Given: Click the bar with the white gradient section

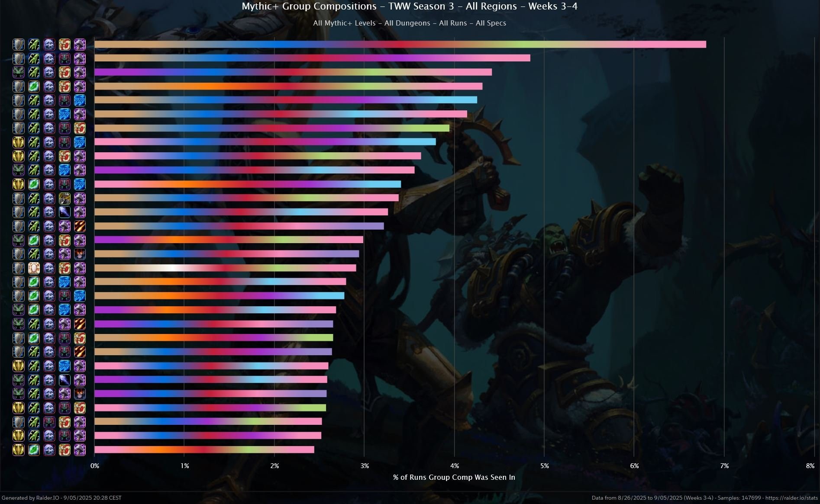Looking at the screenshot, I should pos(225,268).
